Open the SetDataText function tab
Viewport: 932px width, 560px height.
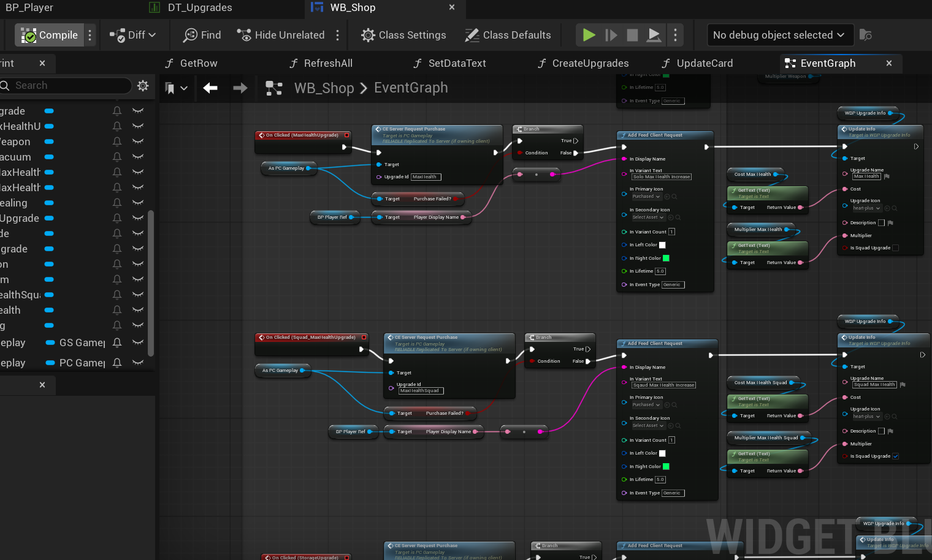[x=450, y=63]
